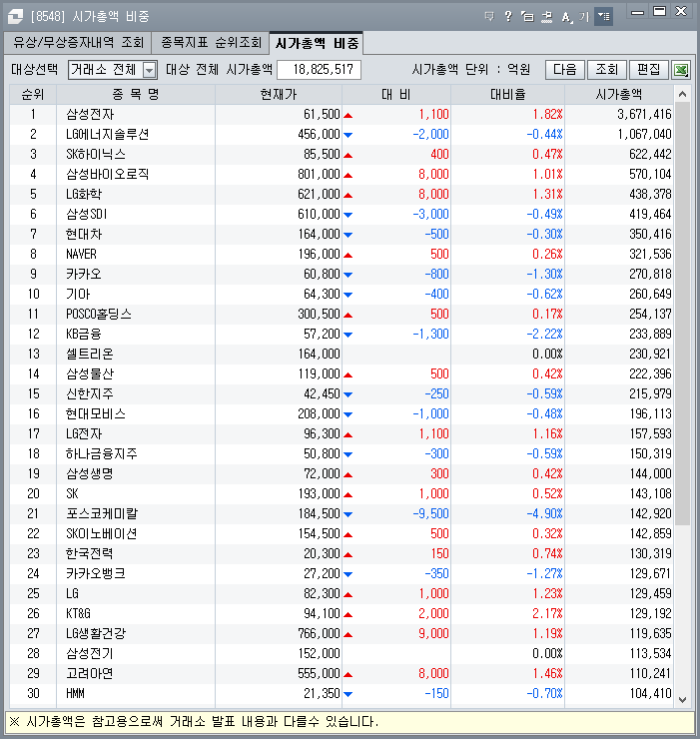Image resolution: width=700 pixels, height=739 pixels.
Task: Select the 삼성바이오로직 stock name
Action: pos(108,175)
